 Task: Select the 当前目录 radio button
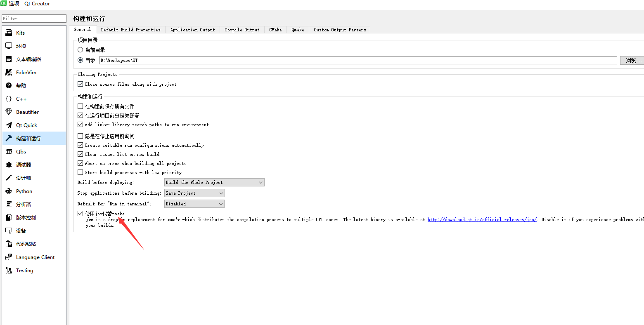(80, 49)
